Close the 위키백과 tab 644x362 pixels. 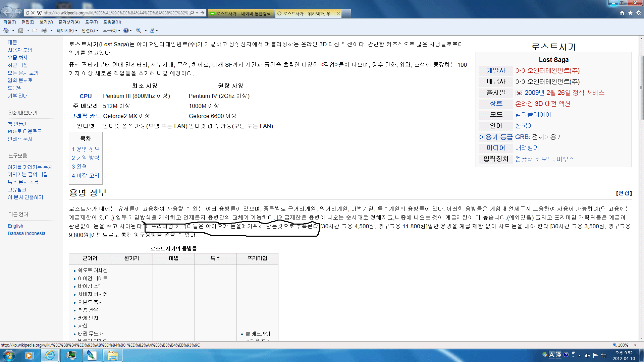(x=338, y=13)
